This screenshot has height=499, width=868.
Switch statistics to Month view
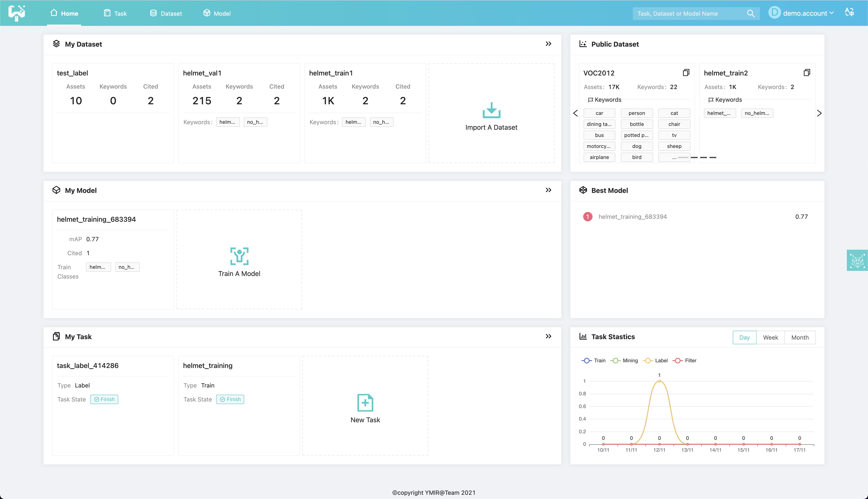pyautogui.click(x=800, y=338)
